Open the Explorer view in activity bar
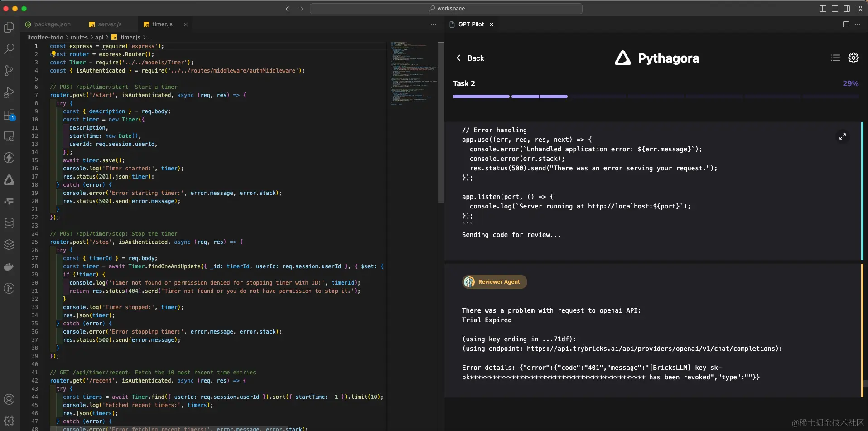 pyautogui.click(x=9, y=27)
